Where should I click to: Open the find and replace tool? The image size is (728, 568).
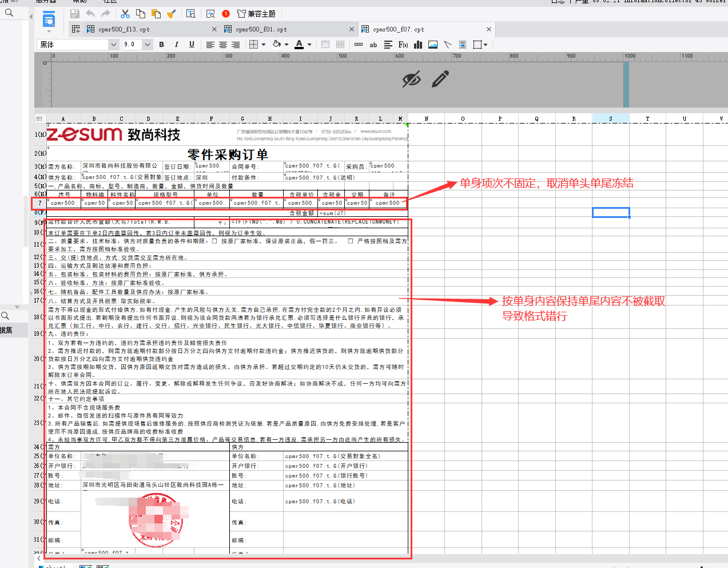coord(191,14)
